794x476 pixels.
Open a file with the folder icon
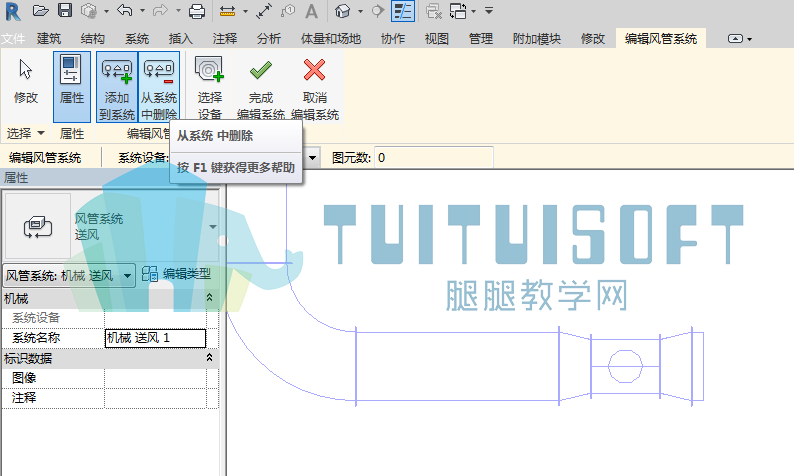(41, 11)
